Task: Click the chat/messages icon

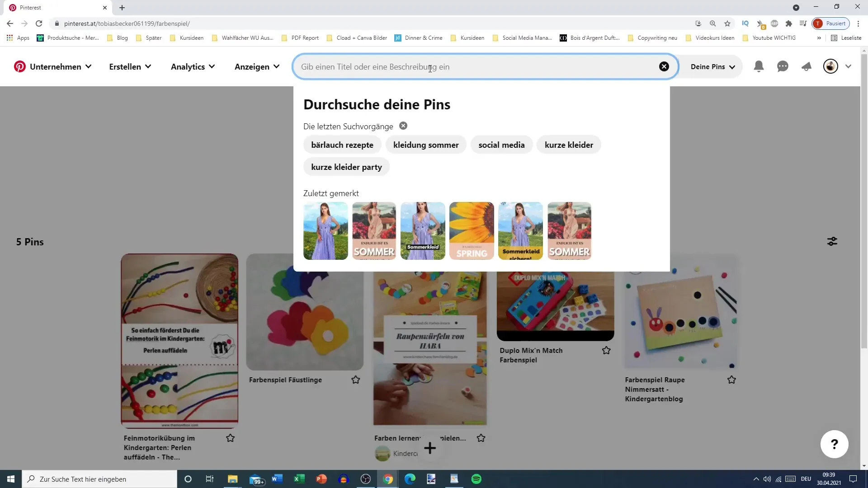Action: 783,66
